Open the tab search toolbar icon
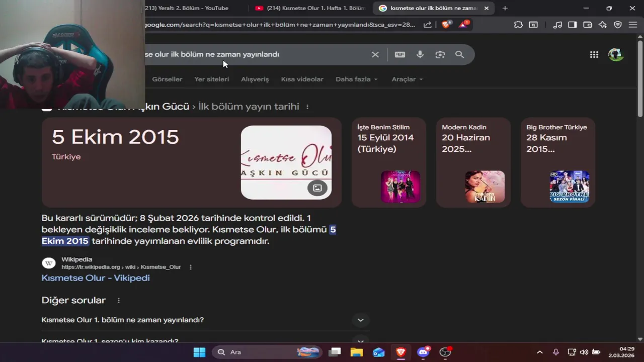Image resolution: width=644 pixels, height=362 pixels. coord(533,25)
